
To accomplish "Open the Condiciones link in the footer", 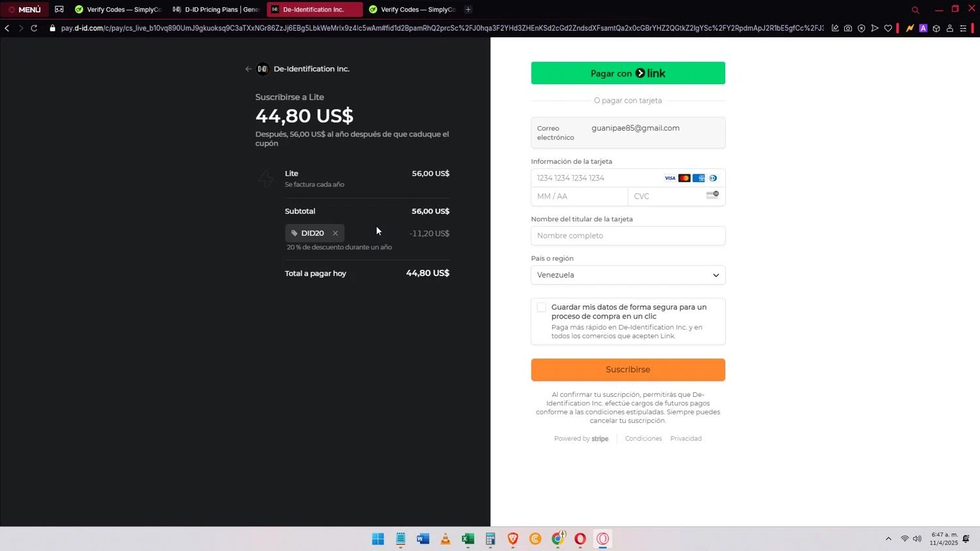I will [644, 439].
